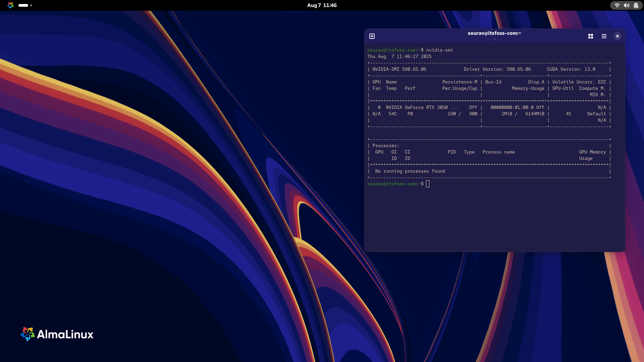Click the Driver Version 580.65.06 text
Screen dimensions: 644x362
497,69
